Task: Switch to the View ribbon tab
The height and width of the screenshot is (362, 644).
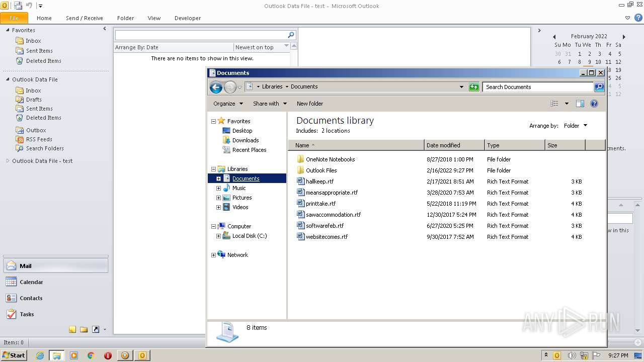Action: [154, 18]
